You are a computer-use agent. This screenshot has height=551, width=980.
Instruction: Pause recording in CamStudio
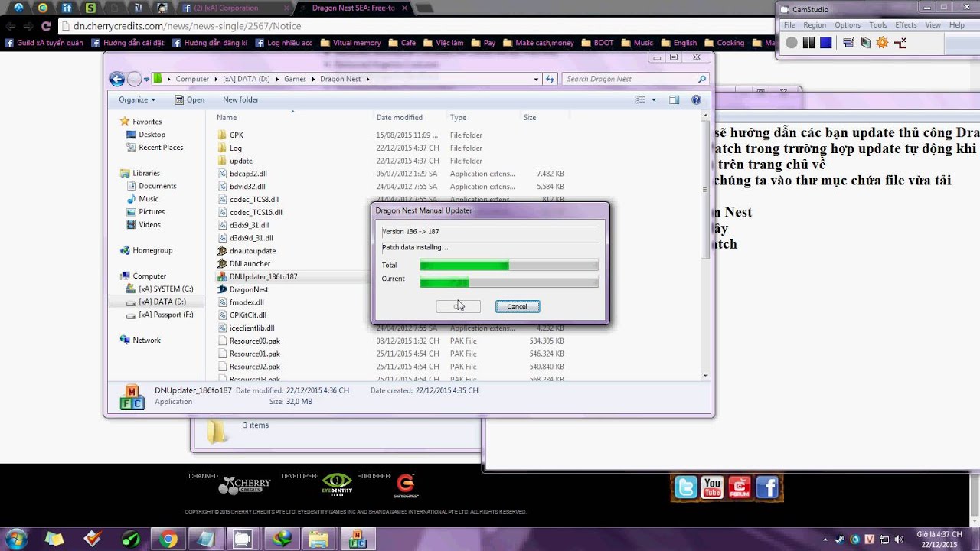(x=808, y=43)
